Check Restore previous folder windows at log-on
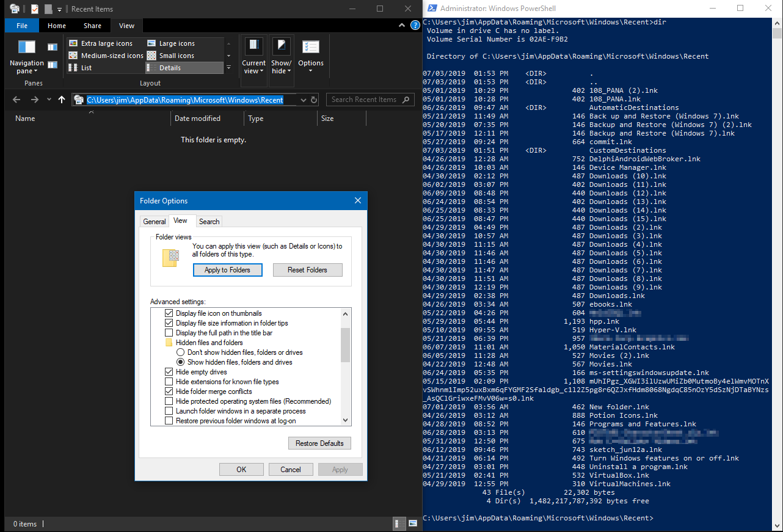This screenshot has width=783, height=532. [x=169, y=421]
